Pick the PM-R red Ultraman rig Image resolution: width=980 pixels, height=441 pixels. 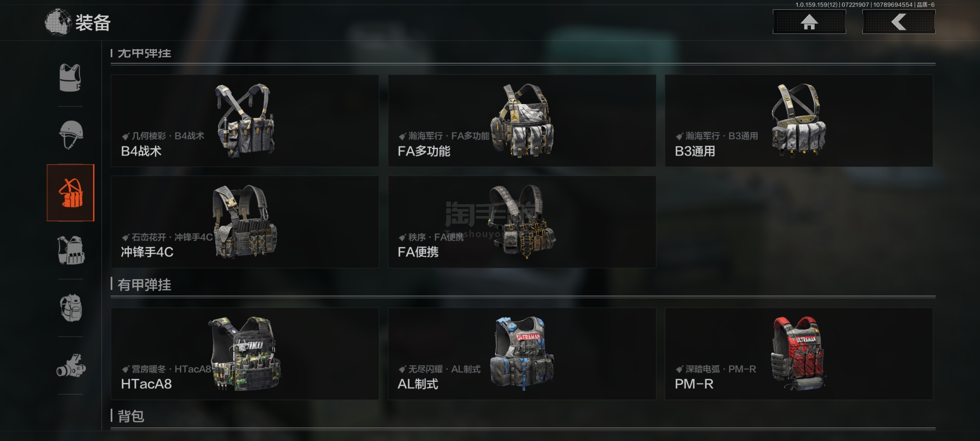[x=799, y=353]
